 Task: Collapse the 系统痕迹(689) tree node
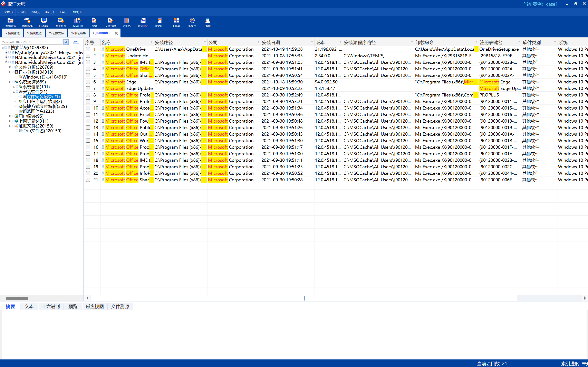coord(10,82)
